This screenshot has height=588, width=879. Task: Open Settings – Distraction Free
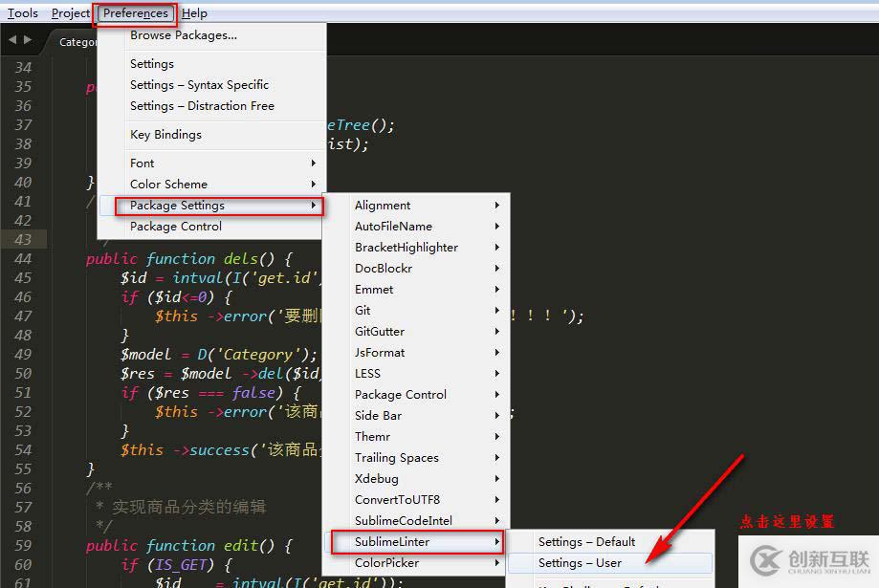(x=212, y=106)
